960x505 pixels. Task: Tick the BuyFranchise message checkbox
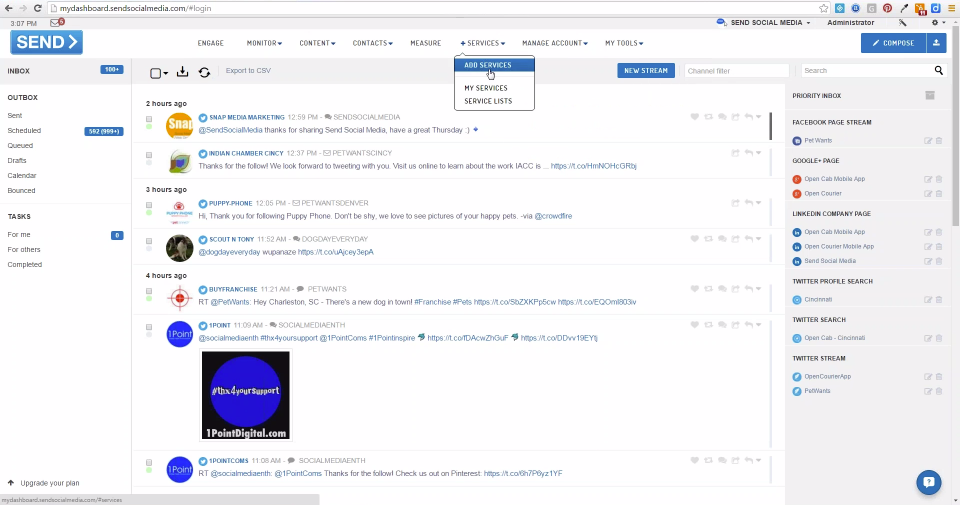pyautogui.click(x=149, y=291)
